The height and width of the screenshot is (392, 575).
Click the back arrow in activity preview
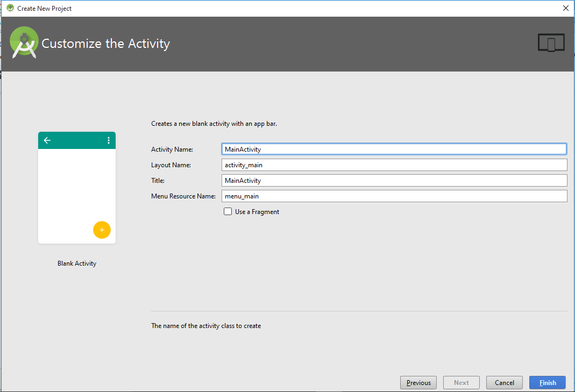tap(47, 140)
